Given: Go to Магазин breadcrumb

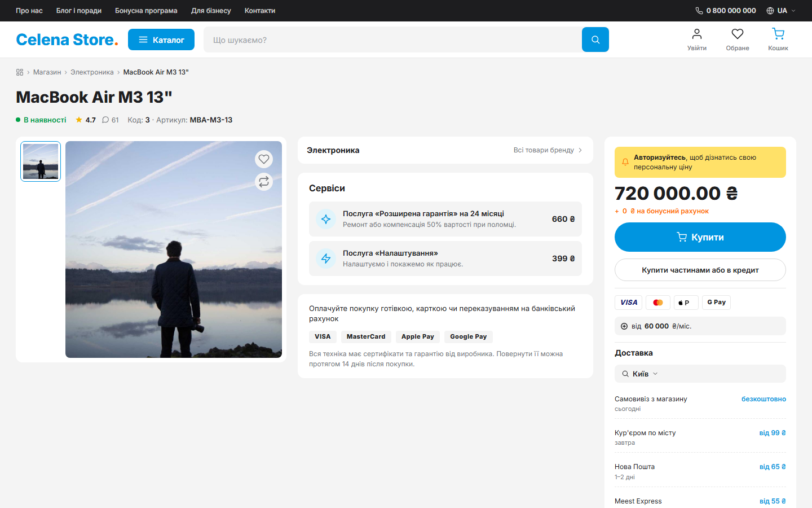Looking at the screenshot, I should coord(47,72).
